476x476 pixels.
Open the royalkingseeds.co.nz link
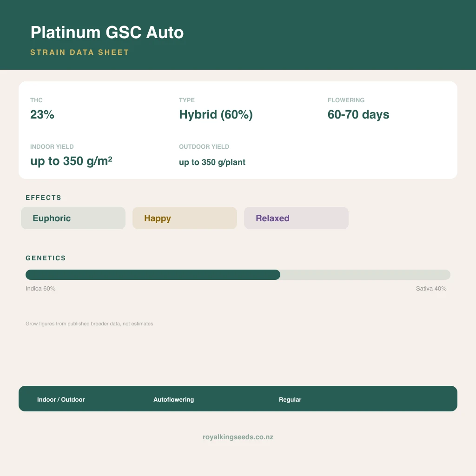click(238, 437)
